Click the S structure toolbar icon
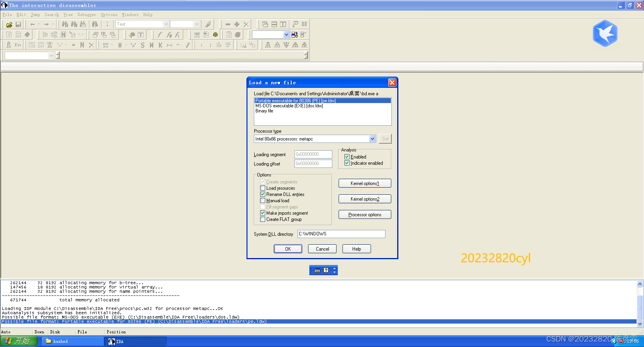This screenshot has height=347, width=644. point(143,45)
